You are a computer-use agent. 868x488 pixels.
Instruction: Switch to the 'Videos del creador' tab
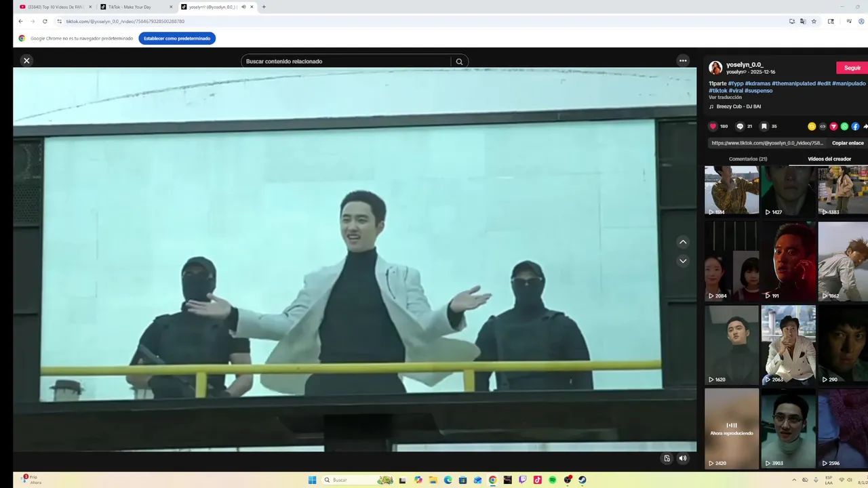829,159
